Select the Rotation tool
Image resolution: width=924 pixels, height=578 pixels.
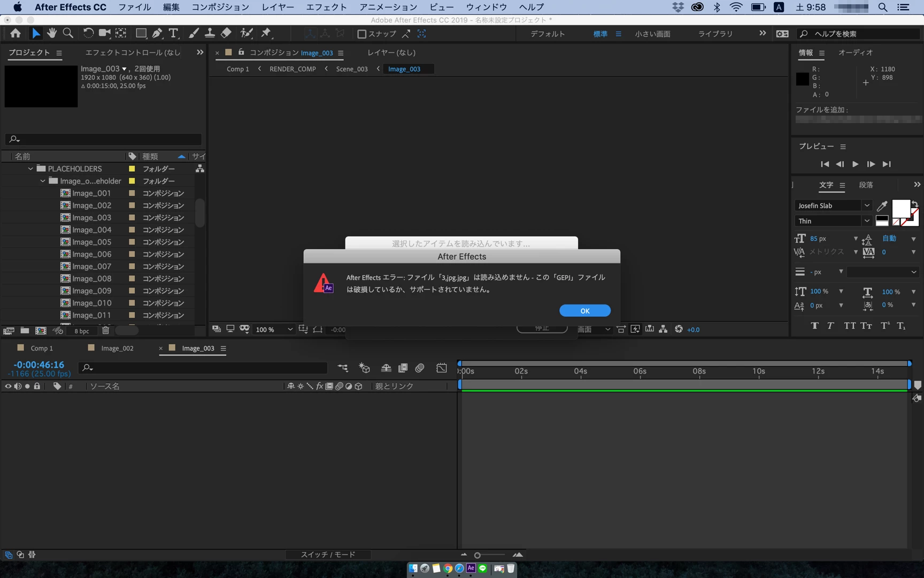[88, 33]
